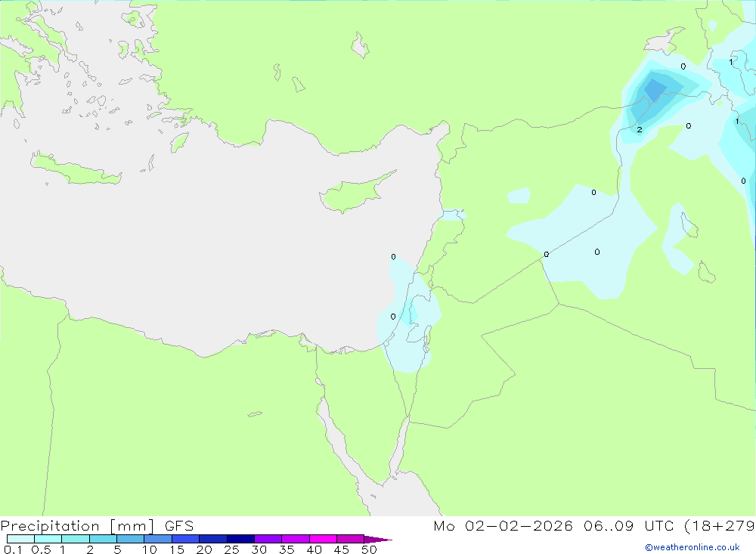Click the island of Crete on the map
The width and height of the screenshot is (756, 554).
coord(76,169)
